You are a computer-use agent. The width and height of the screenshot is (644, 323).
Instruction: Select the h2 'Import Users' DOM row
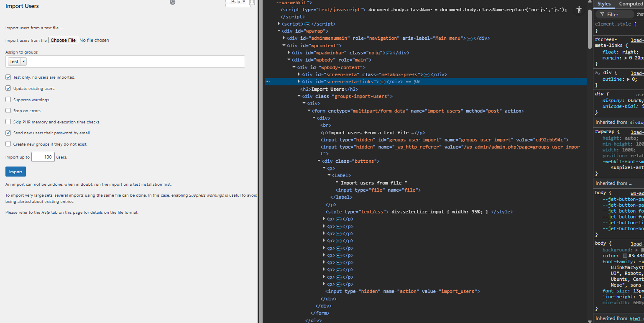pyautogui.click(x=329, y=90)
